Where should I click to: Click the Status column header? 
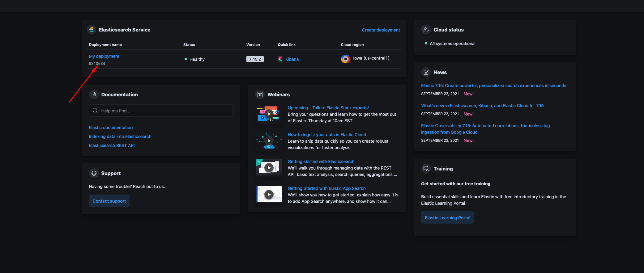[x=189, y=44]
